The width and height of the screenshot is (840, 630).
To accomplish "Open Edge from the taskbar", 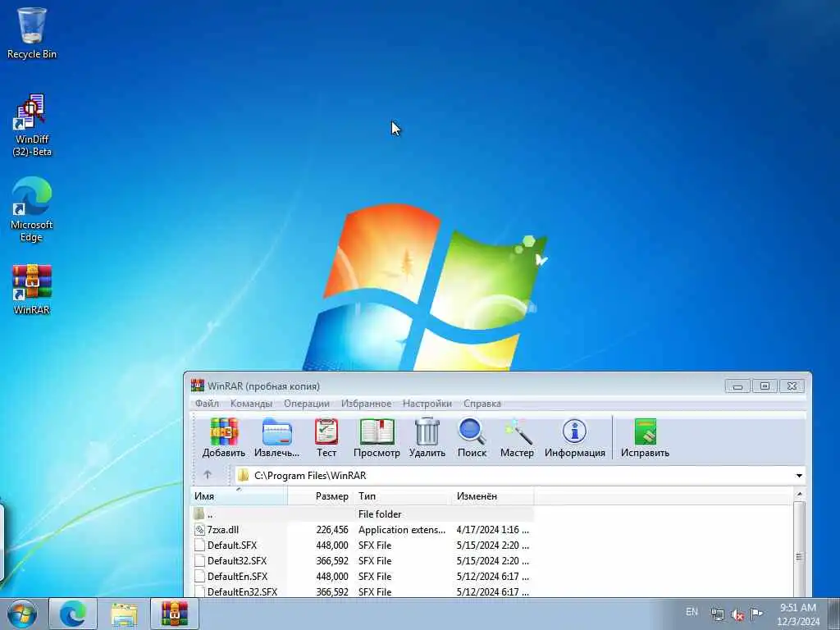I will pos(73,614).
